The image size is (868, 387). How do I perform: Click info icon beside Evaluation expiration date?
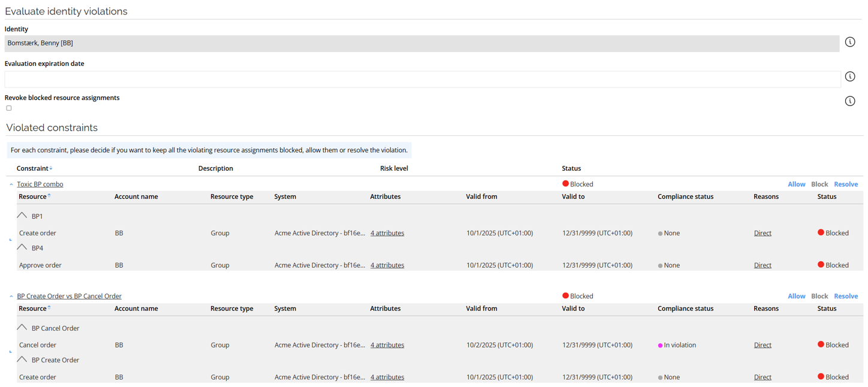point(849,77)
